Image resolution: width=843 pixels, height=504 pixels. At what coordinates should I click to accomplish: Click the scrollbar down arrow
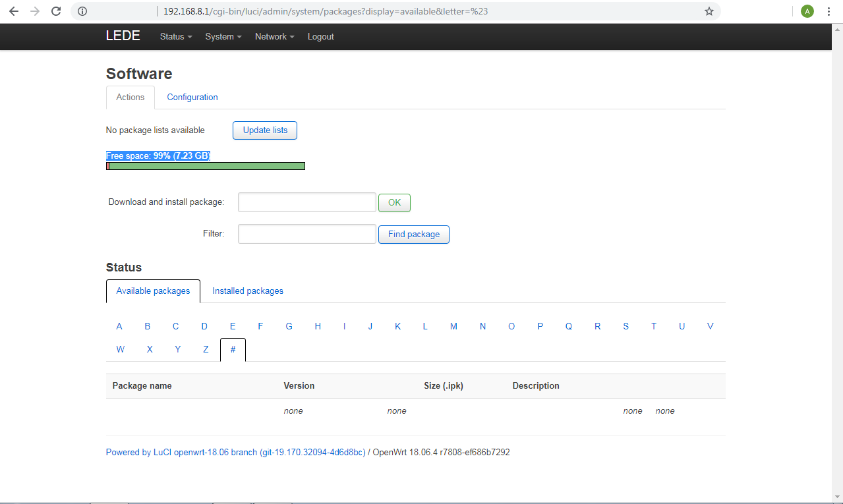pyautogui.click(x=838, y=497)
